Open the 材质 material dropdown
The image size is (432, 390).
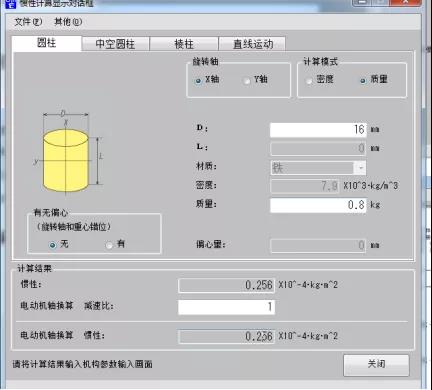point(318,168)
